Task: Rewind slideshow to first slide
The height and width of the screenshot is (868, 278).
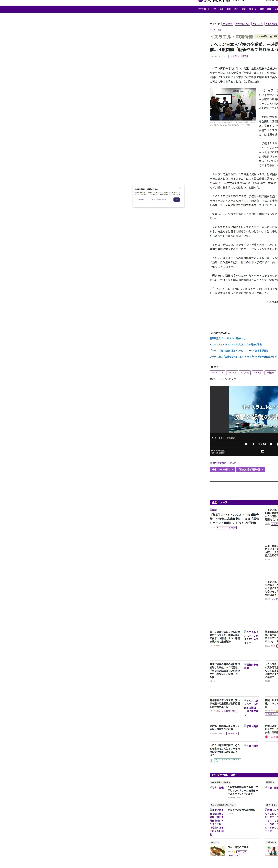Action: (x=246, y=444)
